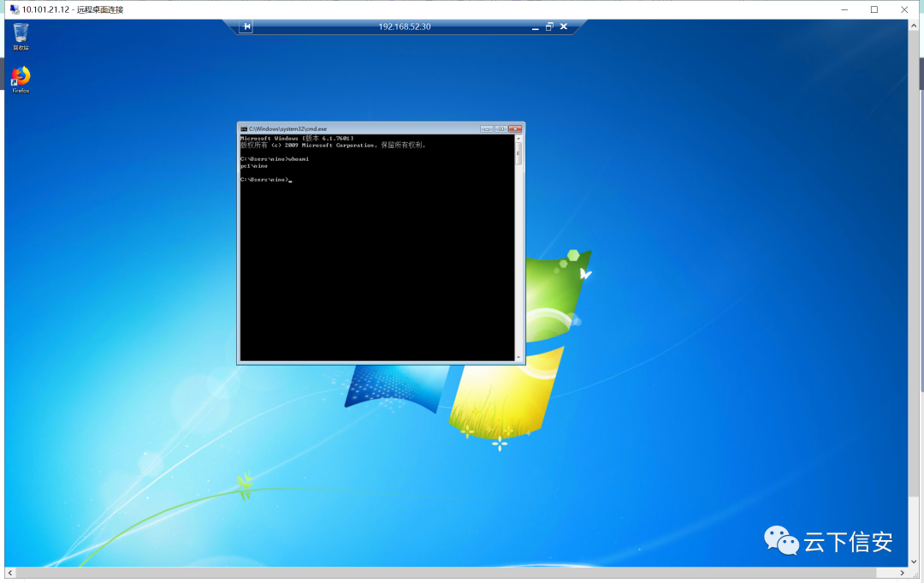Click the Microsoft Windows version line
924x583 pixels.
pos(297,139)
